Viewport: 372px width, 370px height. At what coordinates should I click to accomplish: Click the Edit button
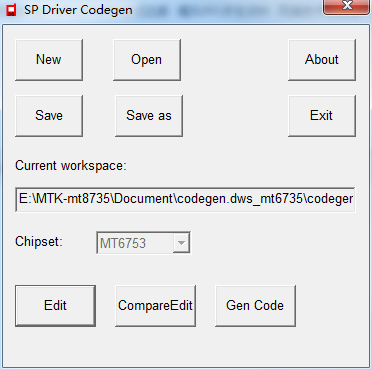(x=55, y=306)
